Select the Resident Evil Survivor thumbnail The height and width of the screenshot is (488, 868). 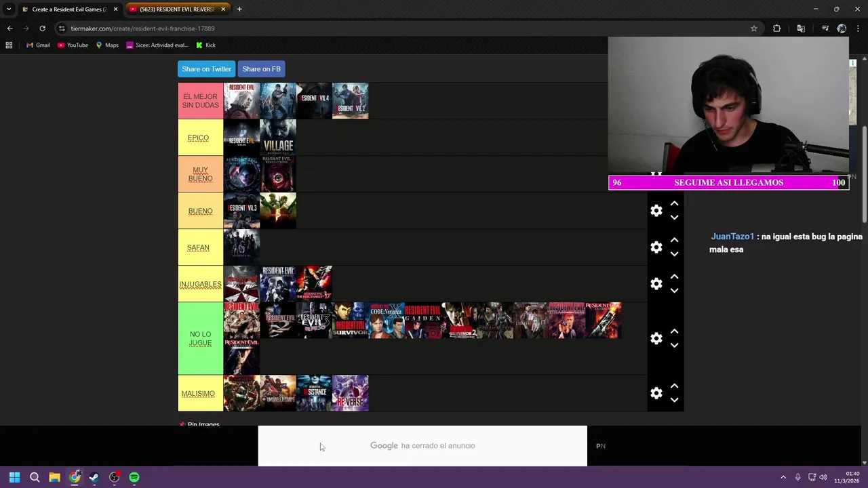click(x=351, y=321)
